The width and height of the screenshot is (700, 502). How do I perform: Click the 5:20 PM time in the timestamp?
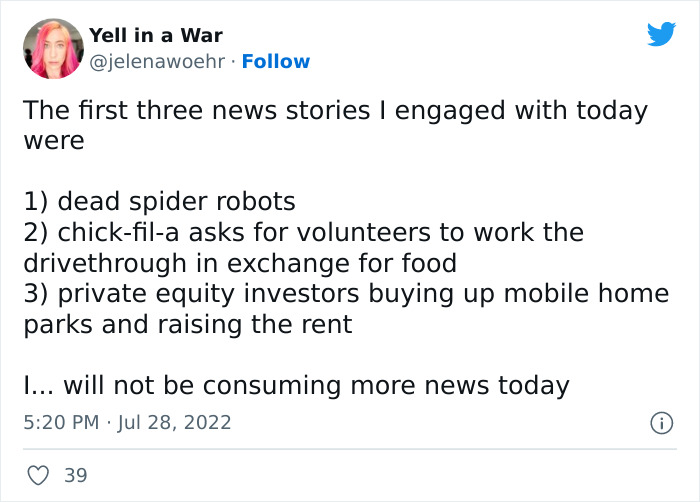[x=61, y=423]
